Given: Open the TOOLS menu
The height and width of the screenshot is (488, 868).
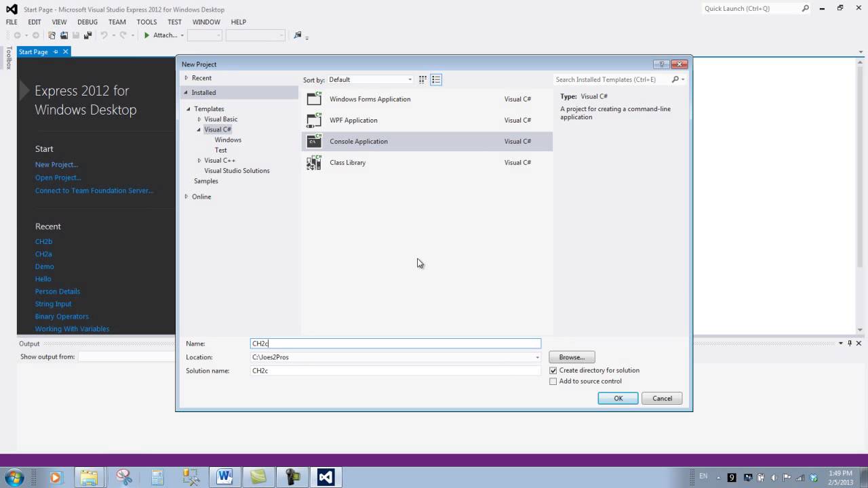Looking at the screenshot, I should pos(146,22).
